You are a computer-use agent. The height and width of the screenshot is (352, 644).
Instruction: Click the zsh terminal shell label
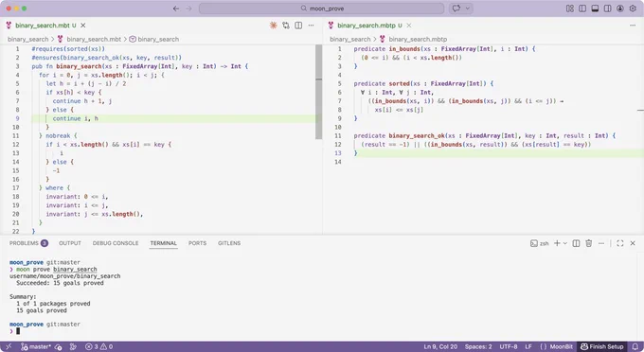point(539,243)
